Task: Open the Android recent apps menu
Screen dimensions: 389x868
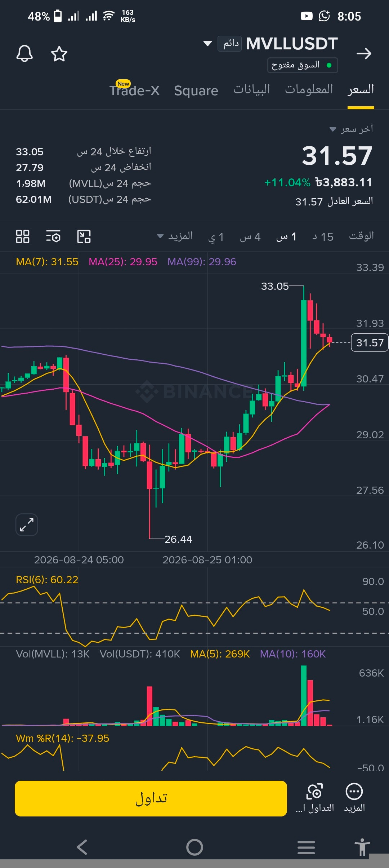Action: (306, 847)
